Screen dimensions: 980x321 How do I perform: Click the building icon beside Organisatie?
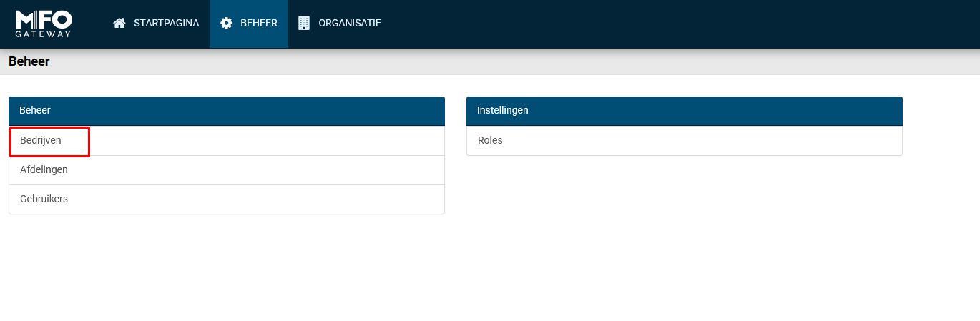coord(304,24)
